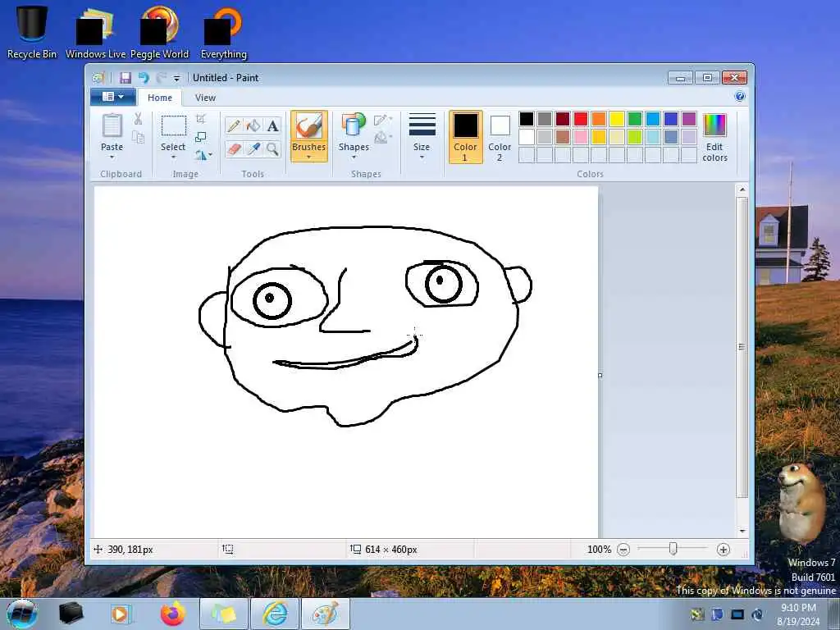Click the zoom out minus button
This screenshot has width=840, height=630.
[623, 549]
